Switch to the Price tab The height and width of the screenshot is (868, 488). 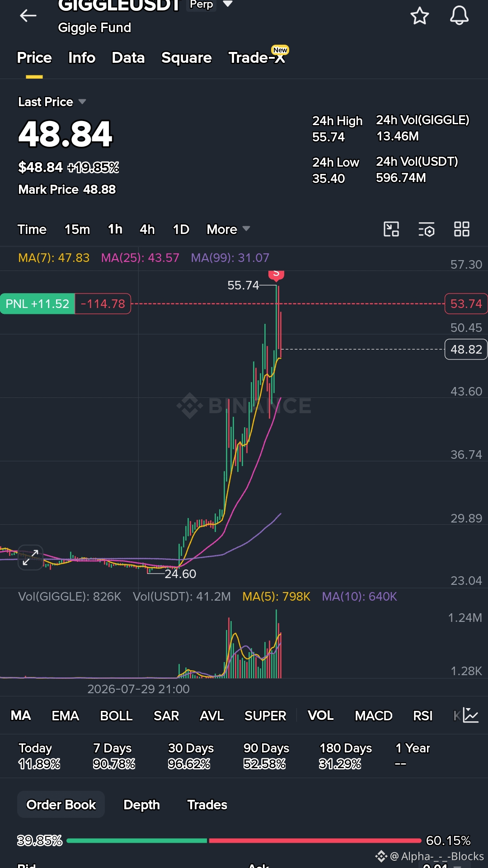pyautogui.click(x=34, y=58)
